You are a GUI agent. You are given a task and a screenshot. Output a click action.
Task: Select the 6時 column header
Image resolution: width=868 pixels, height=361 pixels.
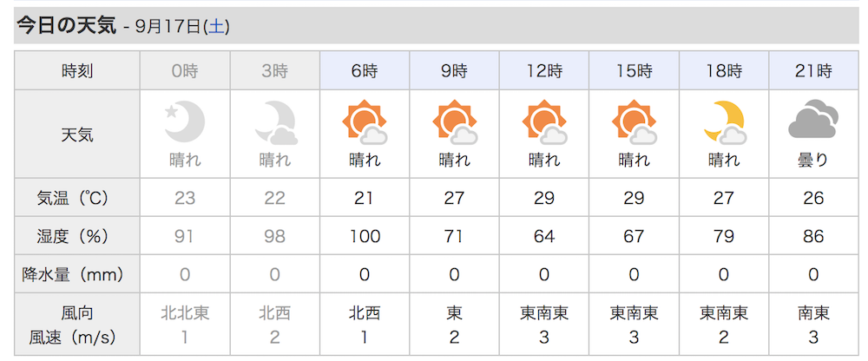(365, 70)
